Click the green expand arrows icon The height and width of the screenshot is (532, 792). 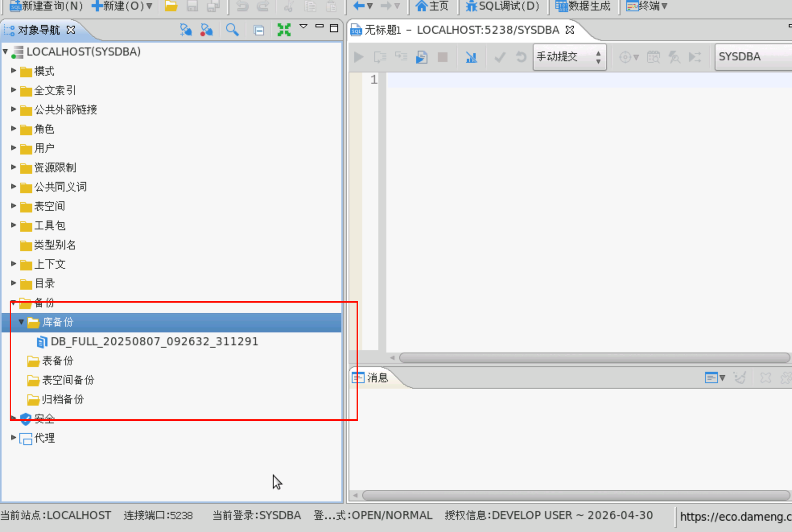pyautogui.click(x=284, y=30)
